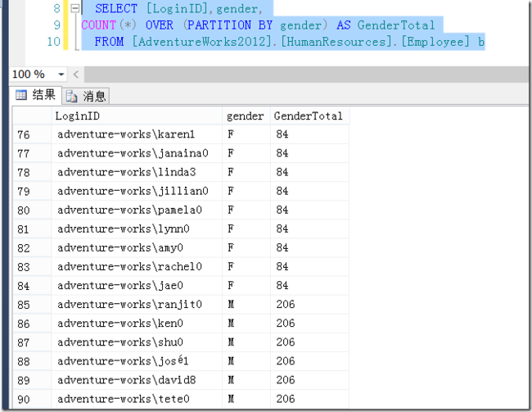Select cell adventure-works\jae0
532x412 pixels.
click(137, 286)
